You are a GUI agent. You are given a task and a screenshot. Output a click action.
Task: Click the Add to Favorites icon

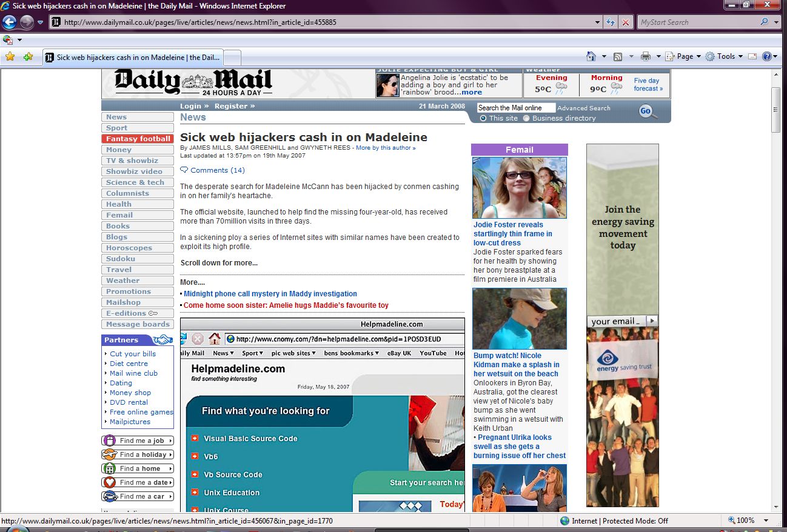[28, 57]
